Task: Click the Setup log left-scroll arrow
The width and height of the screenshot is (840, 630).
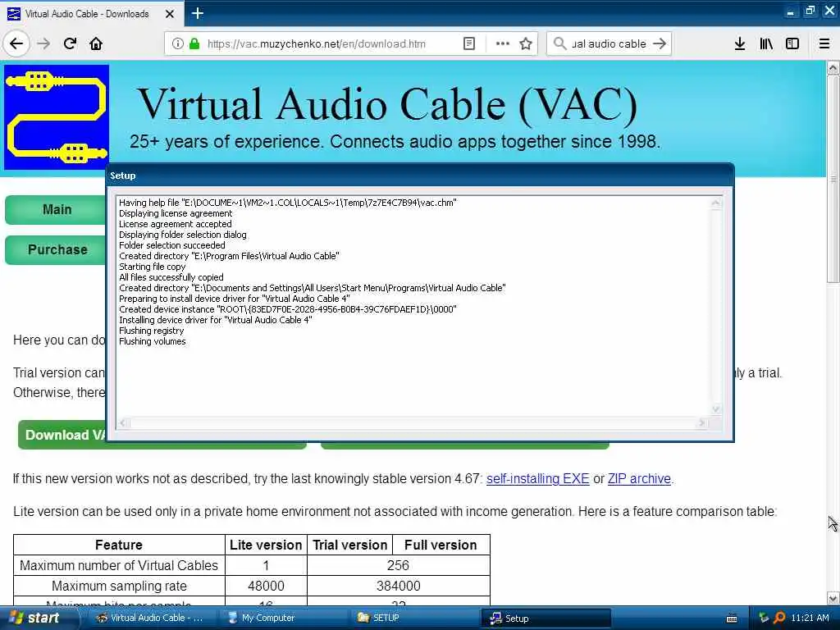Action: (x=123, y=422)
